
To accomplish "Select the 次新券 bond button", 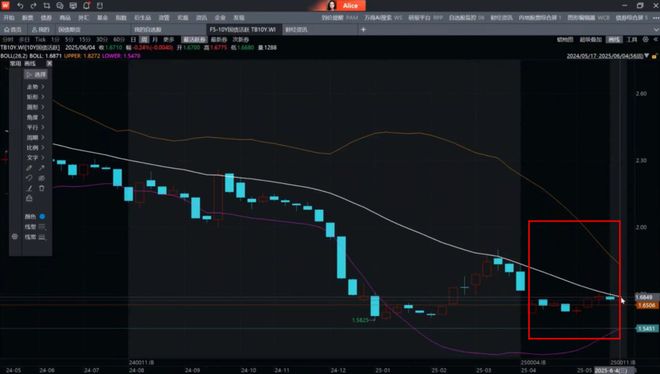I will (241, 40).
